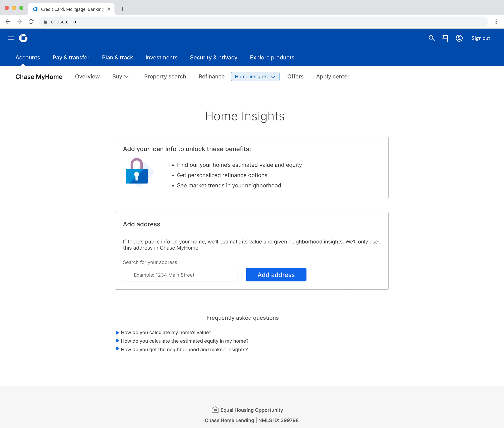Open a new browser tab
504x428 pixels.
pyautogui.click(x=122, y=9)
